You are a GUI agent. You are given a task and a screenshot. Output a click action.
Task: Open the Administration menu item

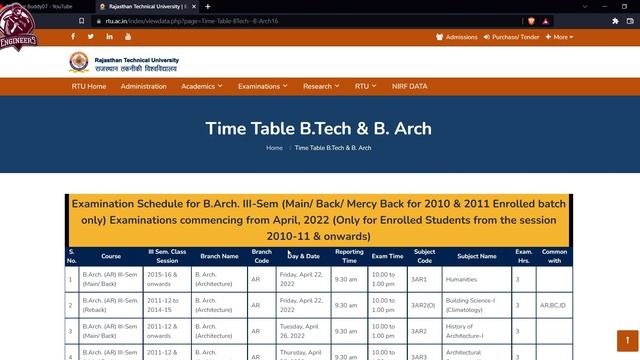[x=144, y=87]
